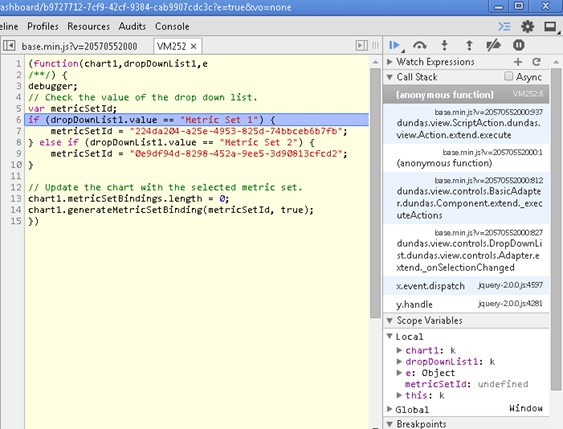563x429 pixels.
Task: Click the code editor vertical scrollbar
Action: [x=375, y=192]
